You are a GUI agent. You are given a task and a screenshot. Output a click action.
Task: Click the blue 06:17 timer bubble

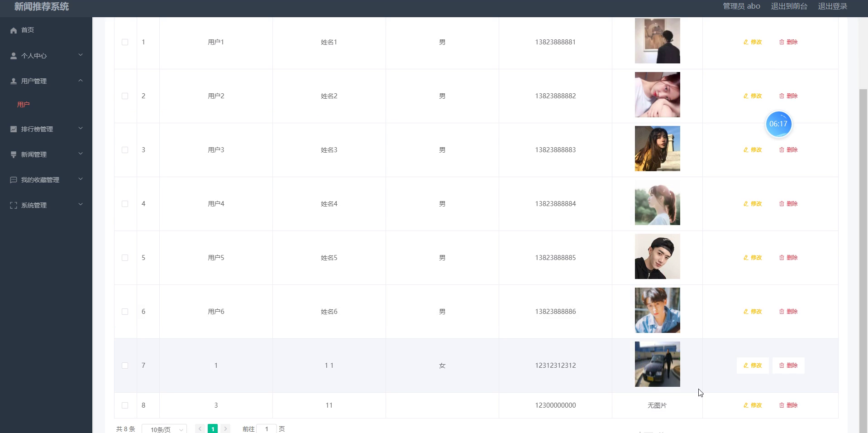[778, 124]
